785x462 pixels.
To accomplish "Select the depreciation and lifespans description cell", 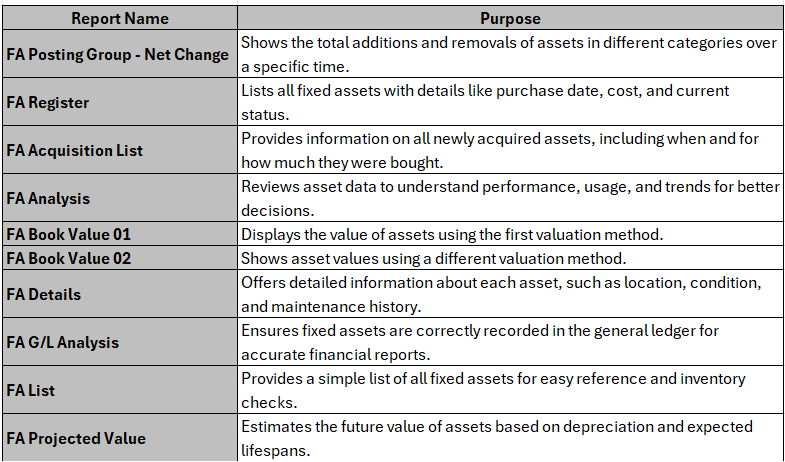I will (x=510, y=438).
